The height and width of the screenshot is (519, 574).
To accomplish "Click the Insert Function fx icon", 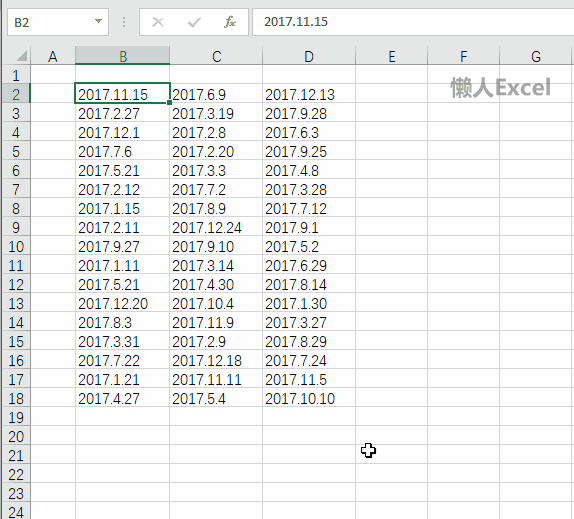I will (230, 22).
